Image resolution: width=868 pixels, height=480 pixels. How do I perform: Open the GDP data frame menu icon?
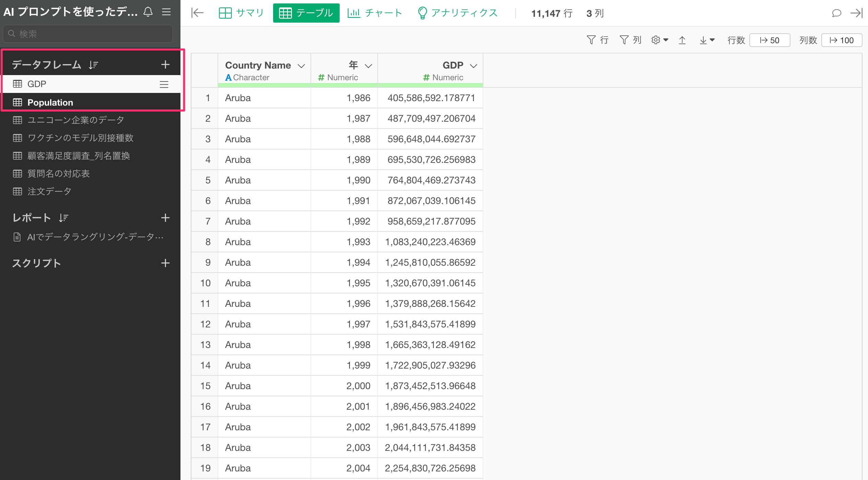tap(164, 84)
